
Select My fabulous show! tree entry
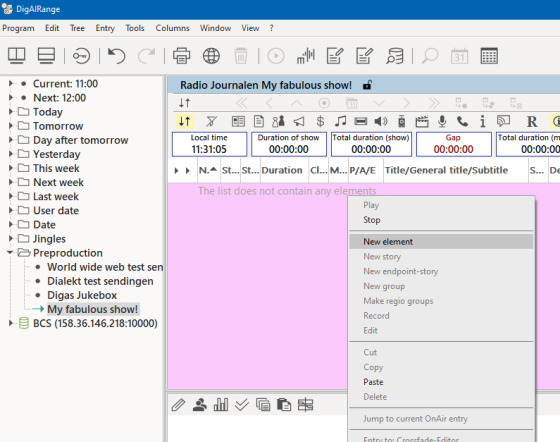pyautogui.click(x=92, y=309)
